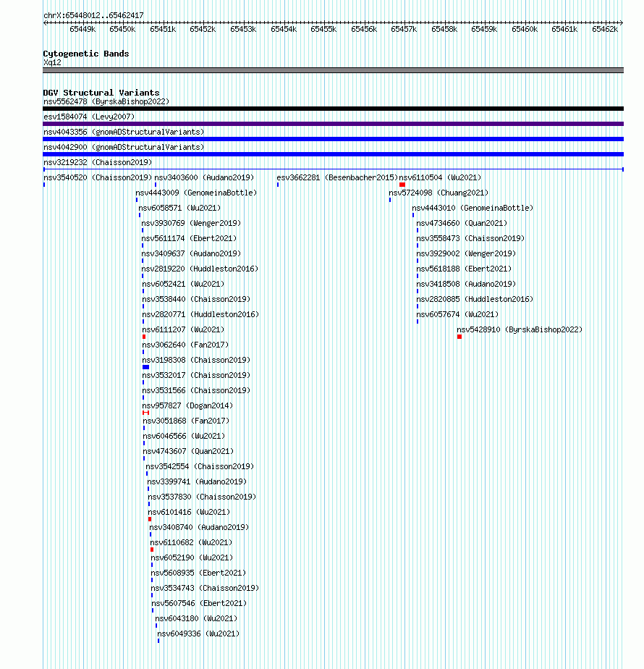Select the red bracket nsv957827 marker
644x669 pixels.
pyautogui.click(x=146, y=413)
